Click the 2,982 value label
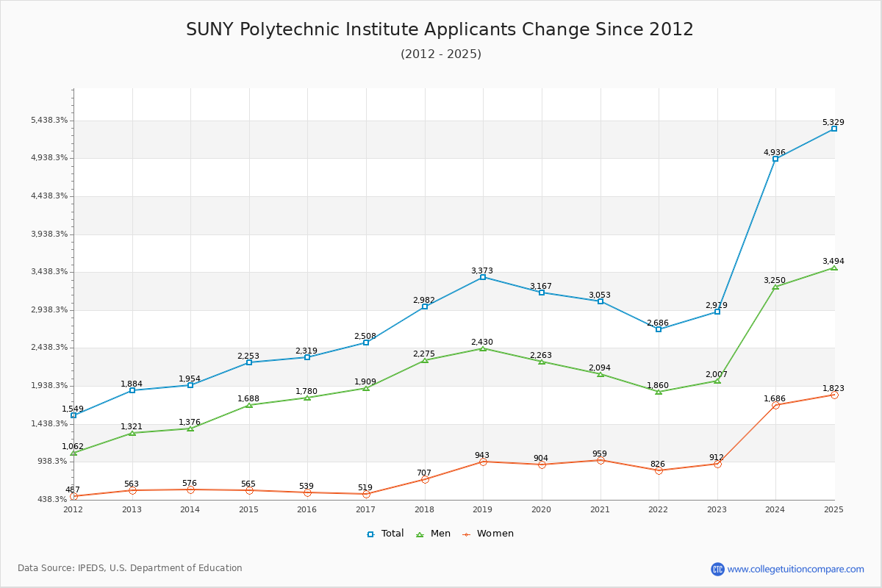This screenshot has height=588, width=882. 424,300
